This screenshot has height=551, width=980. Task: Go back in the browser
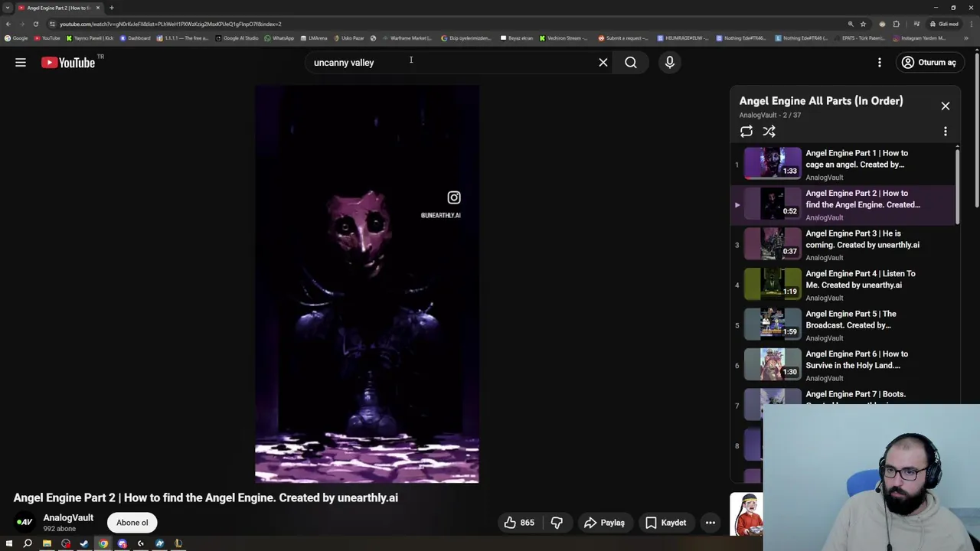8,24
